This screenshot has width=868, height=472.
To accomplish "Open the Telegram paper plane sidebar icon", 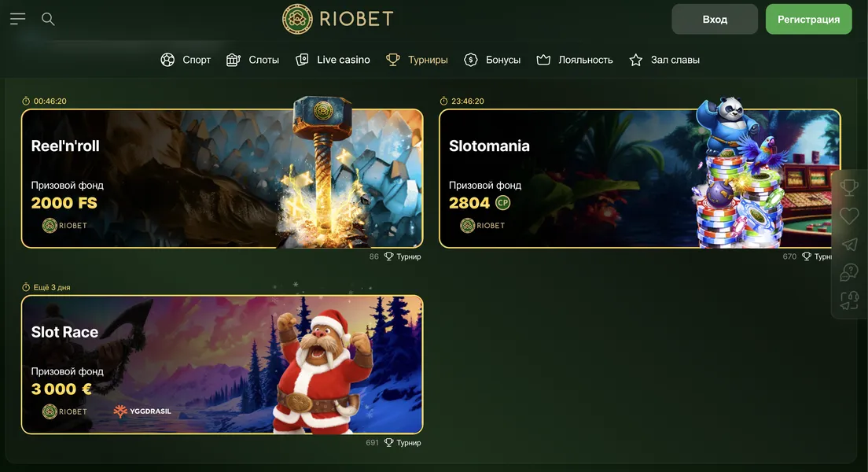I will (849, 244).
